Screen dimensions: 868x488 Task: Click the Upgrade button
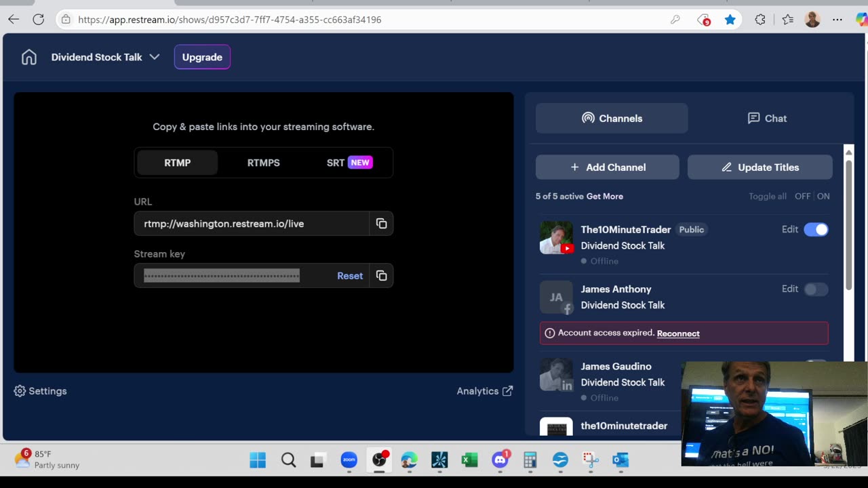pyautogui.click(x=202, y=57)
